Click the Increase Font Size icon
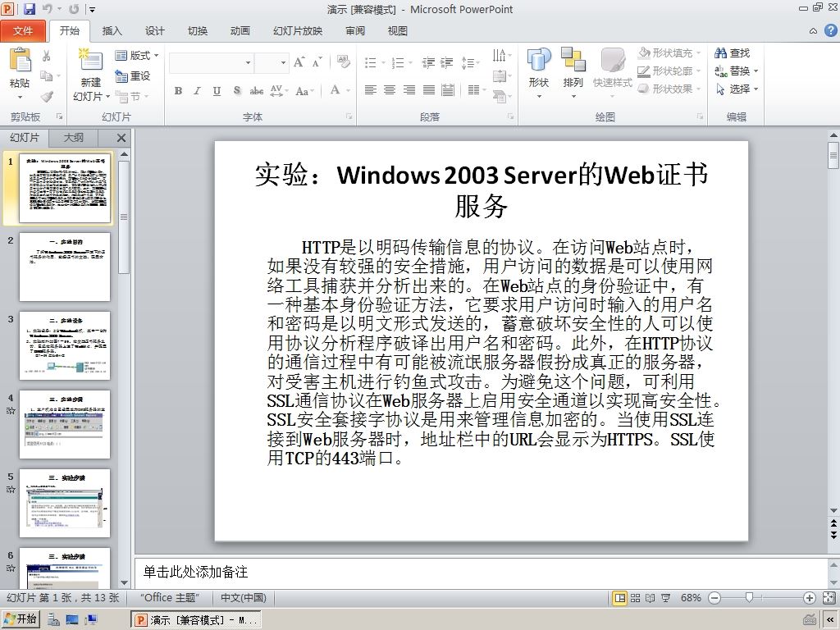The image size is (840, 630). (x=299, y=62)
